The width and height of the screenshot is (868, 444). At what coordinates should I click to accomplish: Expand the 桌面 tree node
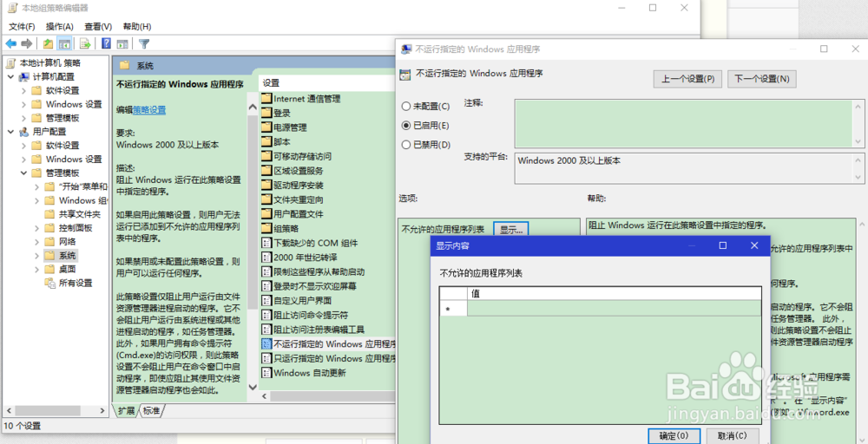click(x=36, y=270)
